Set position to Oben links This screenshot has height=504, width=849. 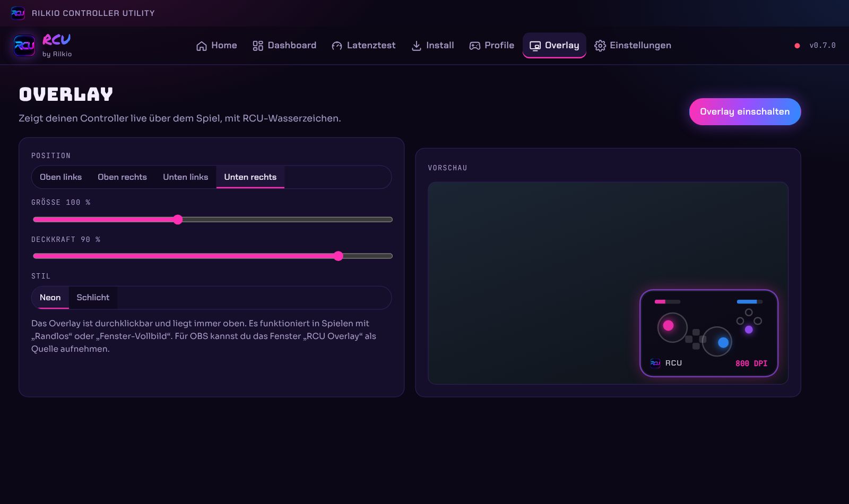pos(60,177)
